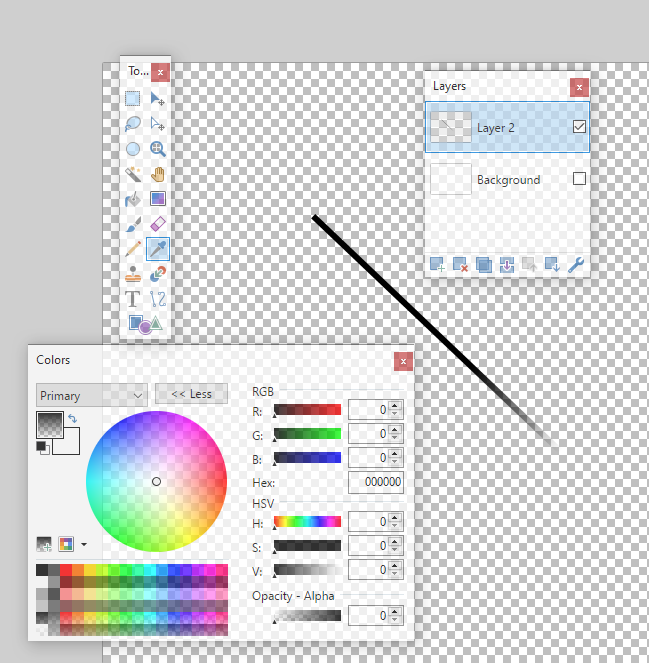Click the Layer 2 thumbnail
The width and height of the screenshot is (649, 663).
pyautogui.click(x=451, y=127)
